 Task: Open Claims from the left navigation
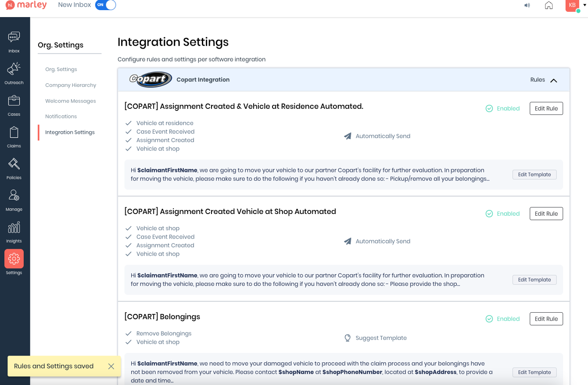click(x=14, y=135)
